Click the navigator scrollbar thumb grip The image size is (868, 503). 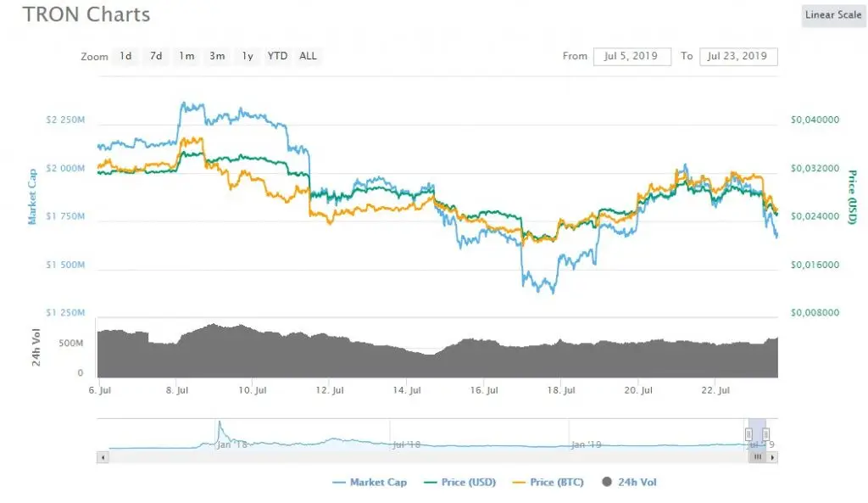tap(757, 457)
